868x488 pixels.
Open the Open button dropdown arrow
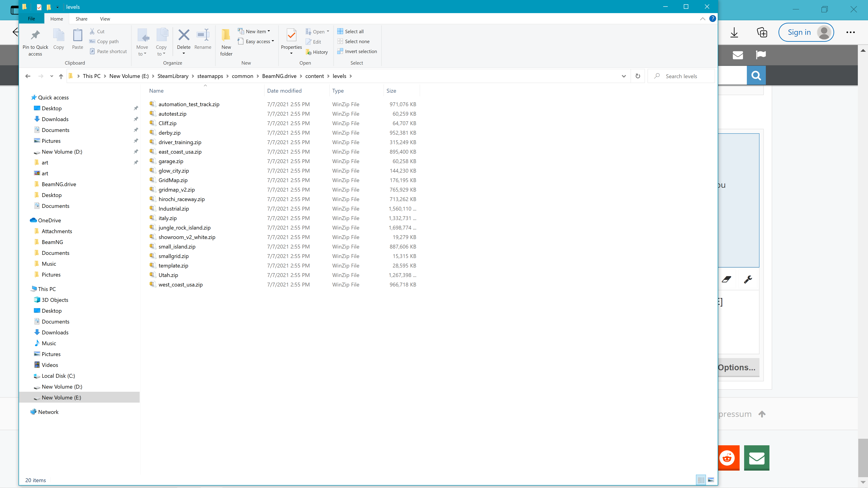click(x=328, y=31)
